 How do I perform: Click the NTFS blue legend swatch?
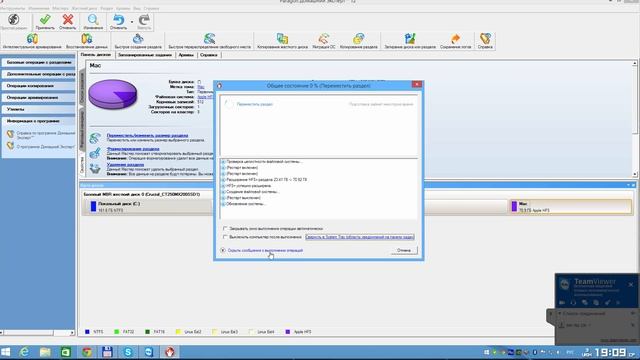87,332
